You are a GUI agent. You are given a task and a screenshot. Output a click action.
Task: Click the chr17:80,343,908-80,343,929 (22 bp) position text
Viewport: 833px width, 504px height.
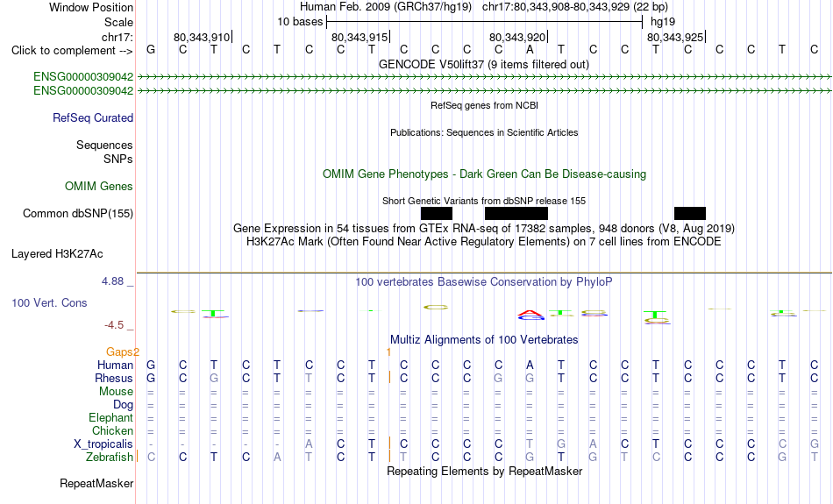click(x=575, y=7)
